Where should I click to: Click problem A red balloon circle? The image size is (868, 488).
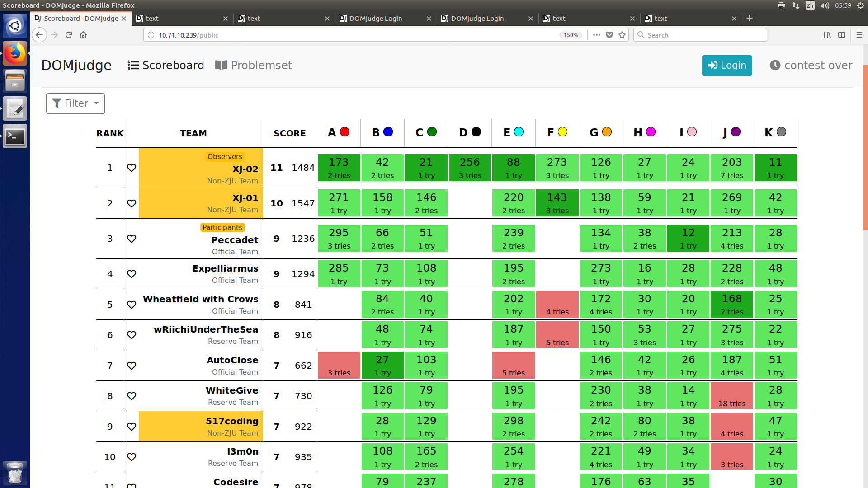point(344,132)
